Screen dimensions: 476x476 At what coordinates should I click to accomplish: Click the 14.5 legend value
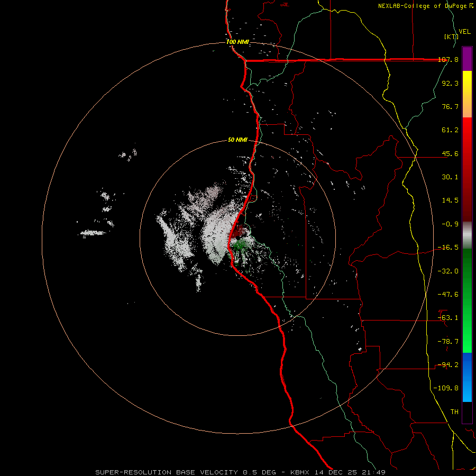(450, 200)
